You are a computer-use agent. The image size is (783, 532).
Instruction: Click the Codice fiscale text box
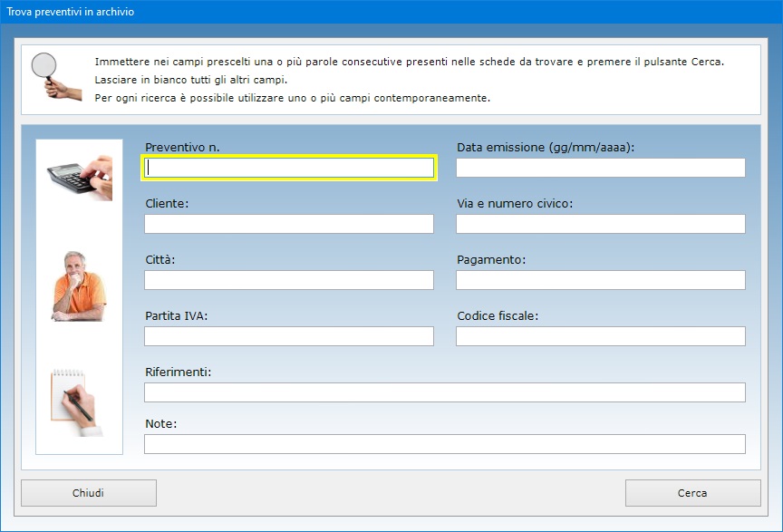[600, 336]
